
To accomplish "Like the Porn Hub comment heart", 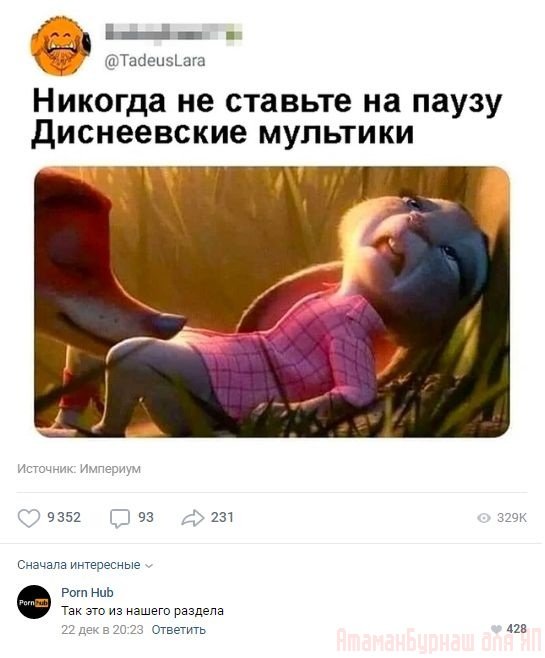I will pos(496,629).
